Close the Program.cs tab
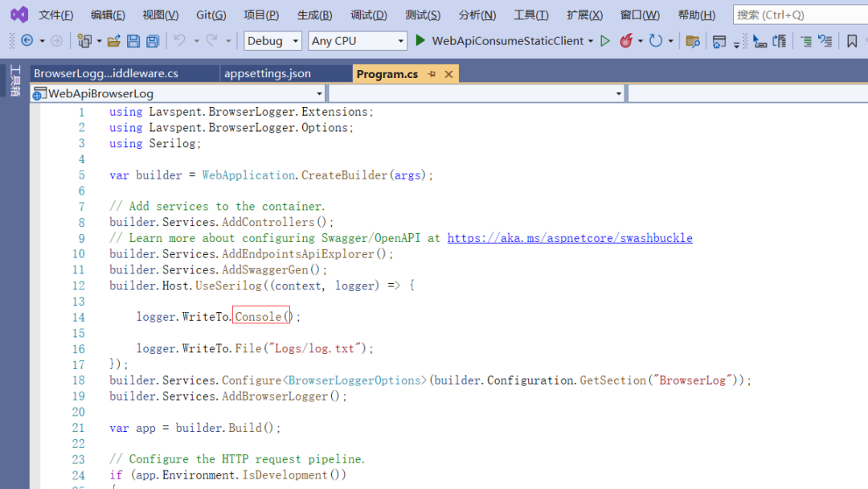Viewport: 868px width, 489px height. click(449, 74)
